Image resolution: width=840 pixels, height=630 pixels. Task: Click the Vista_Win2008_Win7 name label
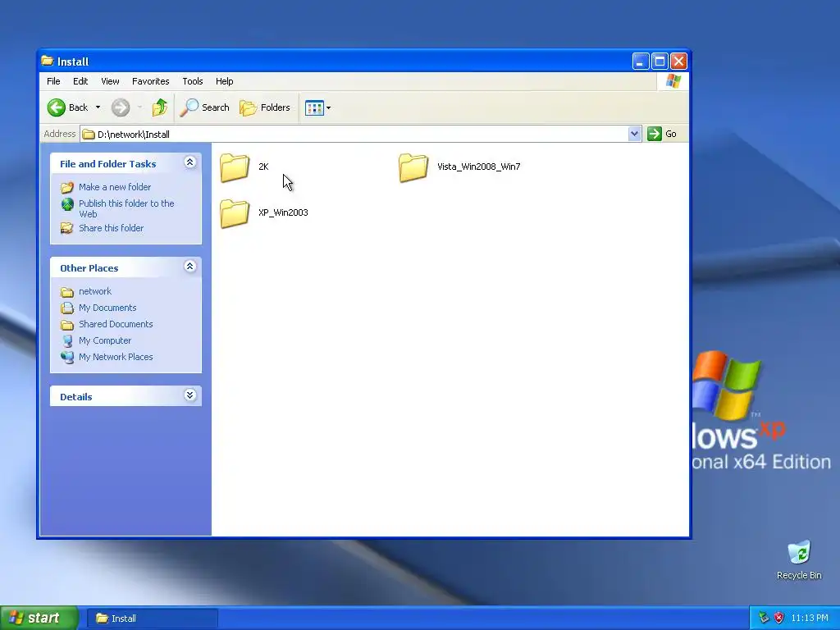point(478,167)
